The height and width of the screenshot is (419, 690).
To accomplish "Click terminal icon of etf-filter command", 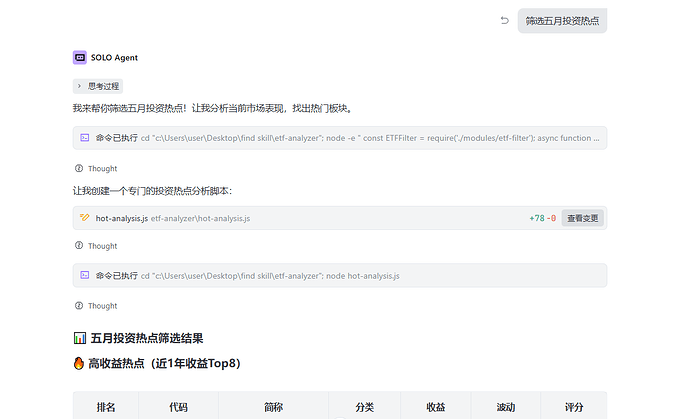I will pos(84,138).
